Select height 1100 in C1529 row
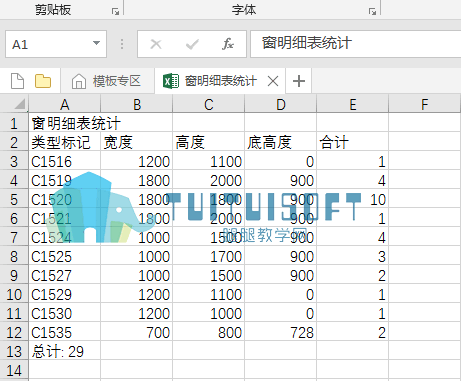 pyautogui.click(x=209, y=294)
